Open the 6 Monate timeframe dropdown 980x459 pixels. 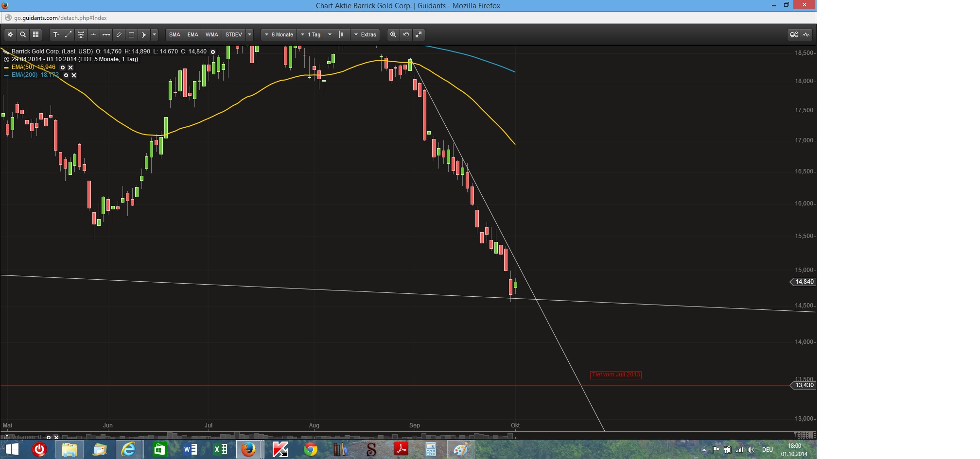279,34
